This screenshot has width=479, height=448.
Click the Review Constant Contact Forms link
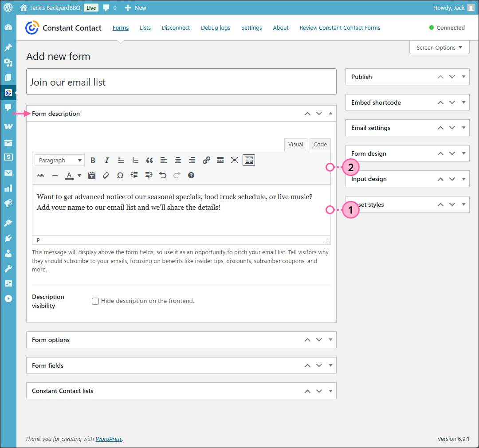click(340, 28)
